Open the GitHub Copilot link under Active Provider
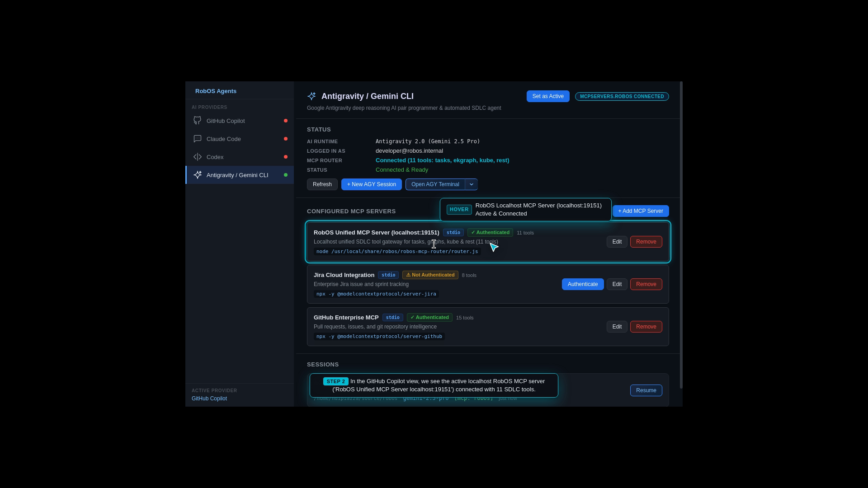 [x=209, y=399]
